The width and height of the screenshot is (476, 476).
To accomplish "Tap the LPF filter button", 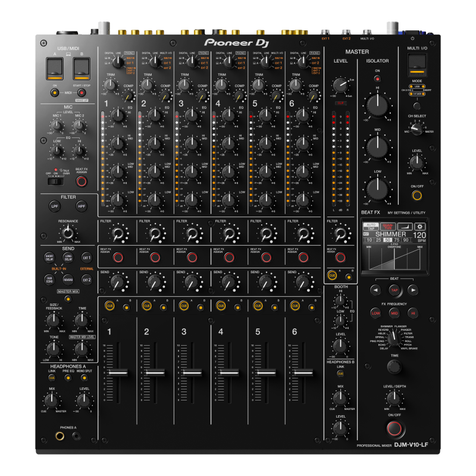I will [55, 206].
